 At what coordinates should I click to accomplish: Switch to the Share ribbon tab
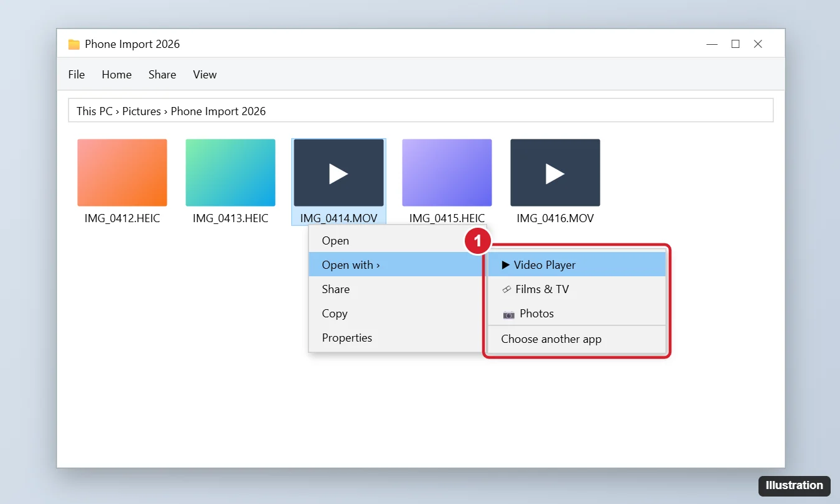(162, 75)
